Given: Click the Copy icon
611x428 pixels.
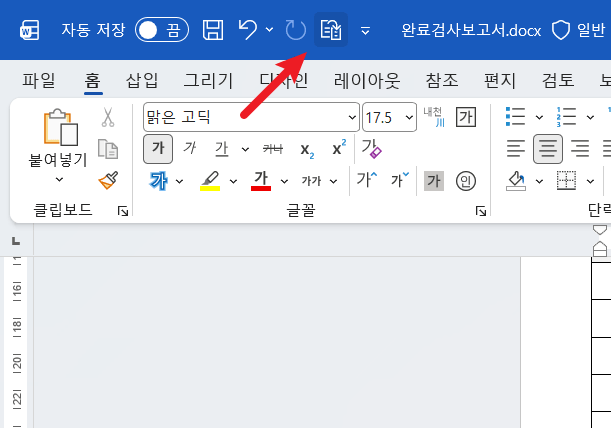Looking at the screenshot, I should 108,149.
